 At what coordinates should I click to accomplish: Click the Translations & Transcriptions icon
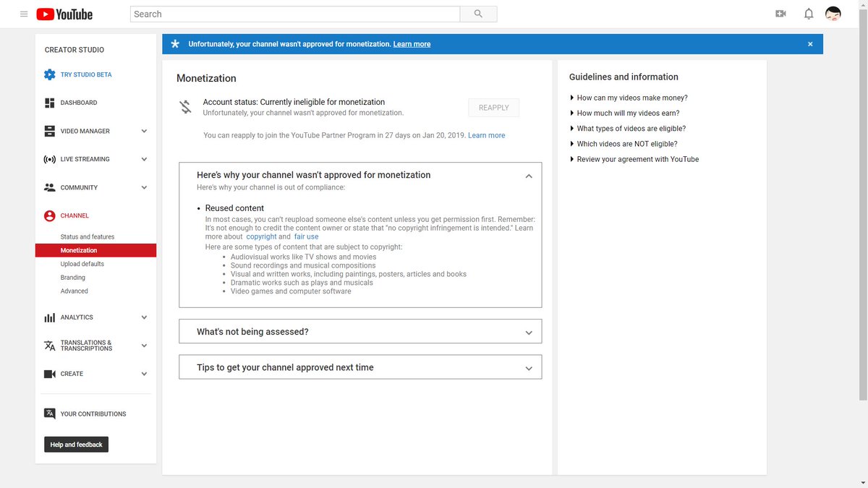click(x=49, y=346)
